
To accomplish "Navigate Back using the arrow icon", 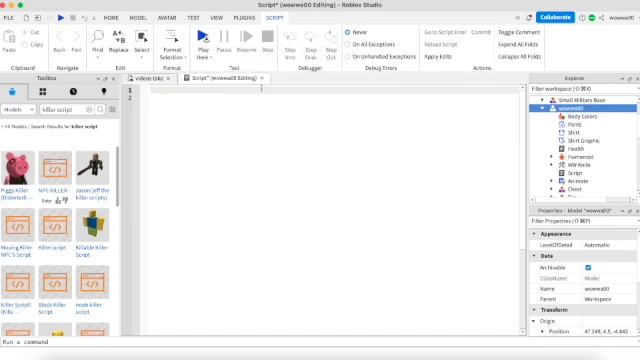I will [x=59, y=37].
